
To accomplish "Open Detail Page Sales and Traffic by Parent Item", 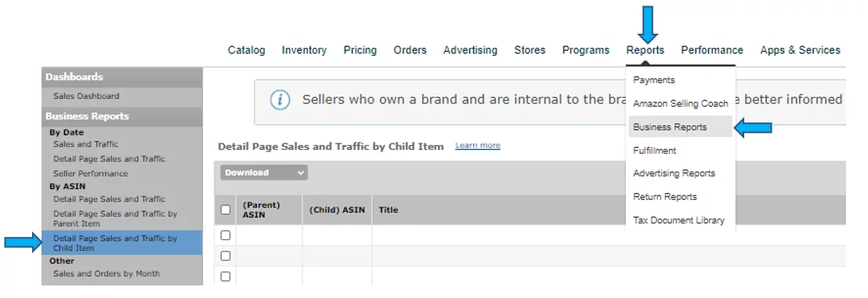I will click(115, 218).
